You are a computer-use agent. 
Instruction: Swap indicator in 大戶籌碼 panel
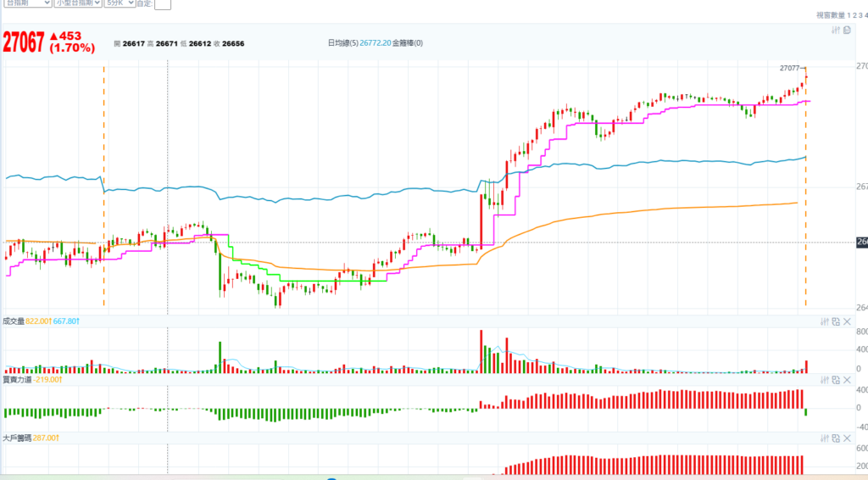click(835, 438)
